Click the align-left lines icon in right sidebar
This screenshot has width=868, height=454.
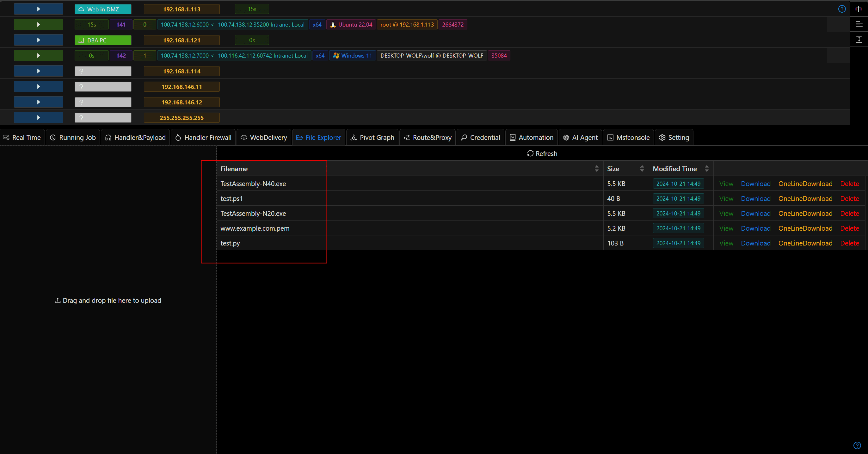click(859, 24)
